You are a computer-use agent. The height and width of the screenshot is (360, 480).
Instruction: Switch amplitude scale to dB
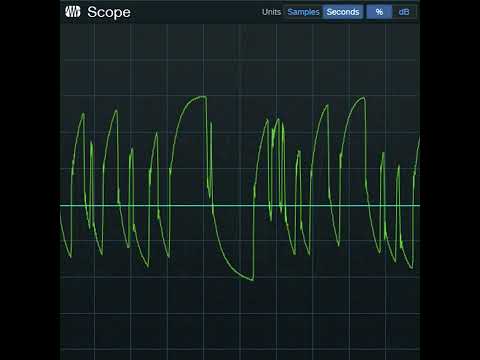(404, 12)
